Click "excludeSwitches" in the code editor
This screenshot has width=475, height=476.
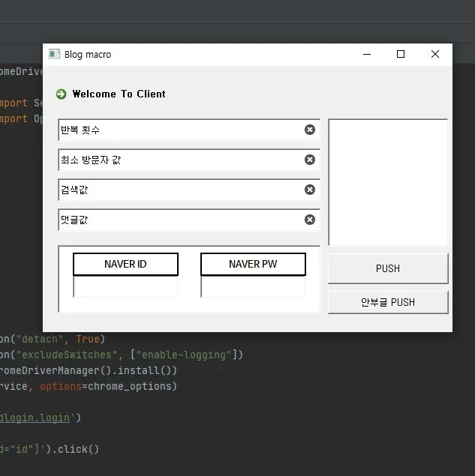coord(67,355)
